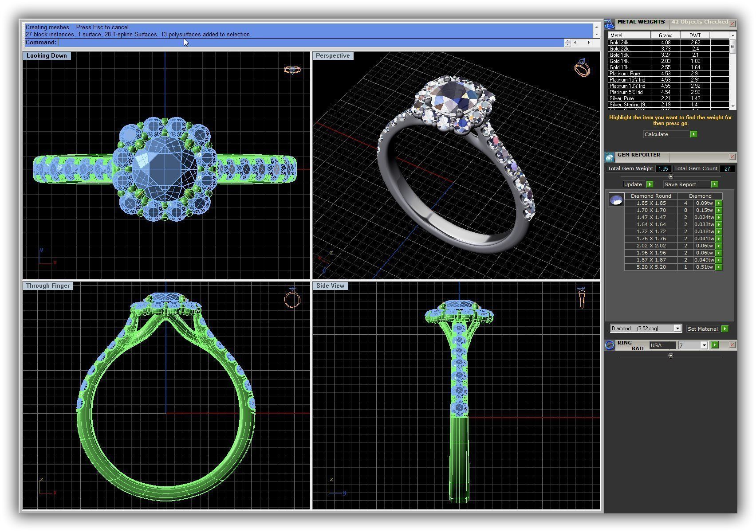Click the Calculate button
Viewport: 756px width, 532px height.
[666, 134]
